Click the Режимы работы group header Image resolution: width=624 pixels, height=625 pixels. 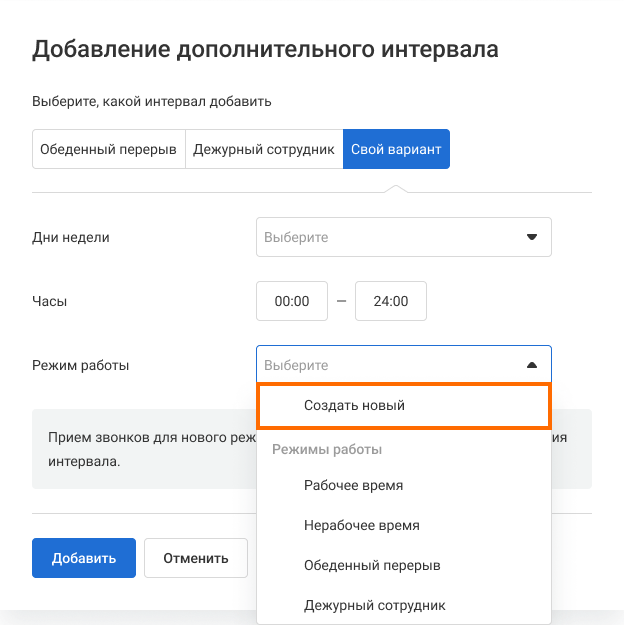pyautogui.click(x=327, y=449)
